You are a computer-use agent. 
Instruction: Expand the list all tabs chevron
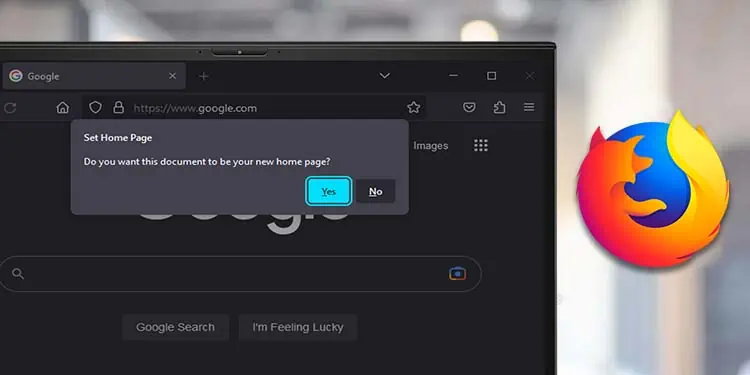click(x=385, y=76)
